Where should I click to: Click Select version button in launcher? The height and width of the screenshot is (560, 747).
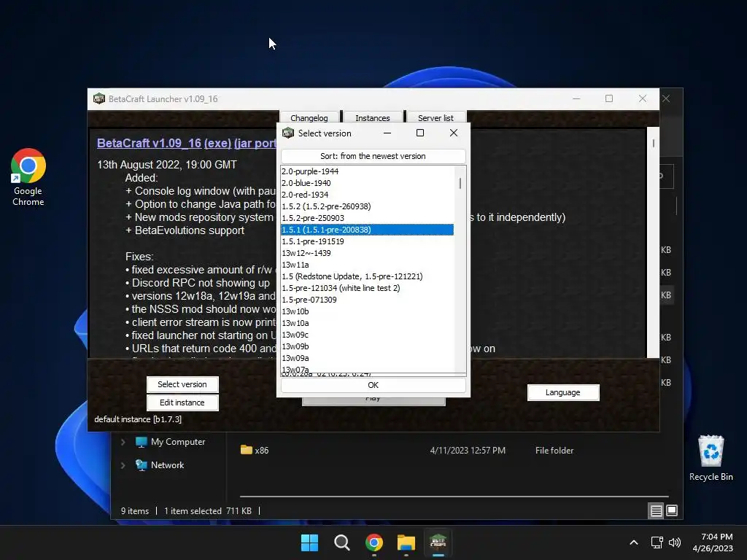(182, 384)
